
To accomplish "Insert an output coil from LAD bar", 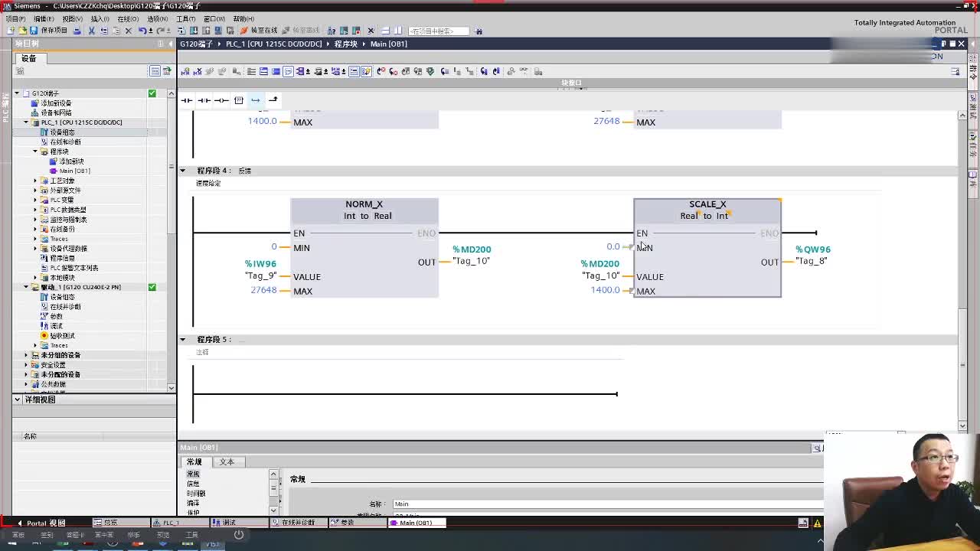I will tap(221, 100).
